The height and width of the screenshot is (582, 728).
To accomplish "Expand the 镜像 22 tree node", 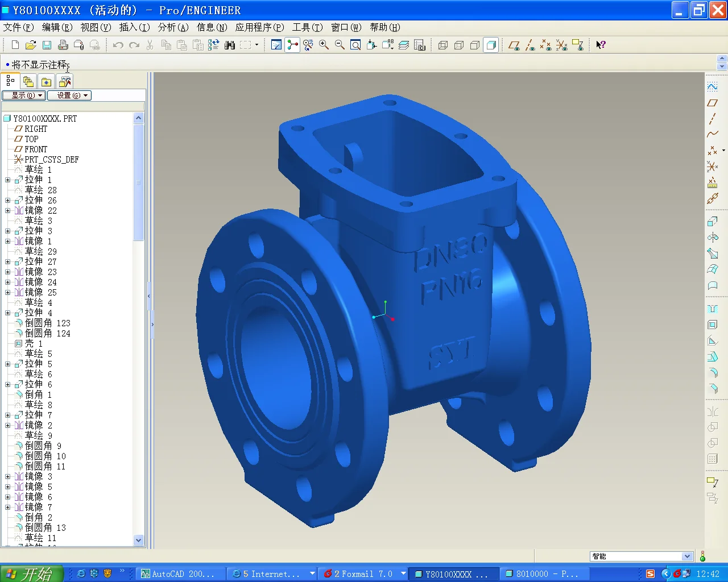I will (8, 211).
